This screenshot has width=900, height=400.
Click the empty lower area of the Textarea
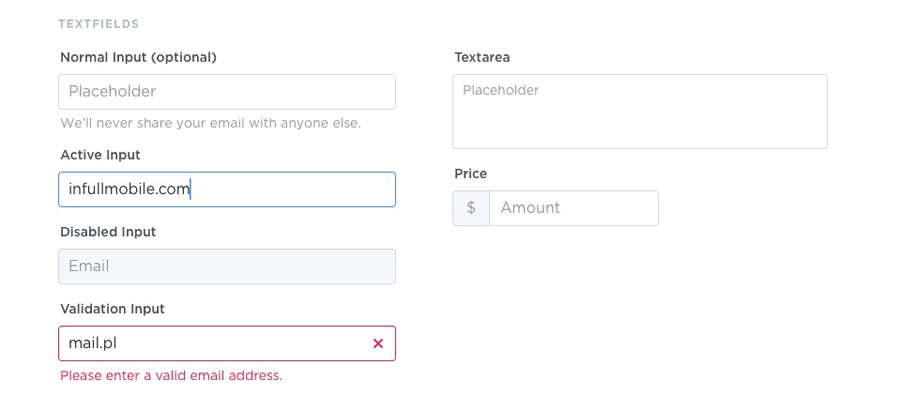[640, 128]
